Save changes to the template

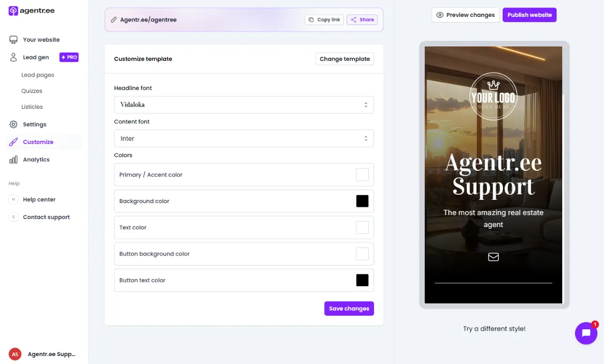pyautogui.click(x=349, y=308)
